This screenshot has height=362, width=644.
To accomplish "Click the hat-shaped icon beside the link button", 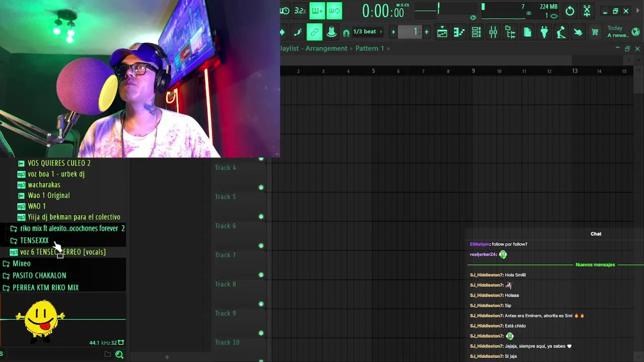I will coord(332,32).
